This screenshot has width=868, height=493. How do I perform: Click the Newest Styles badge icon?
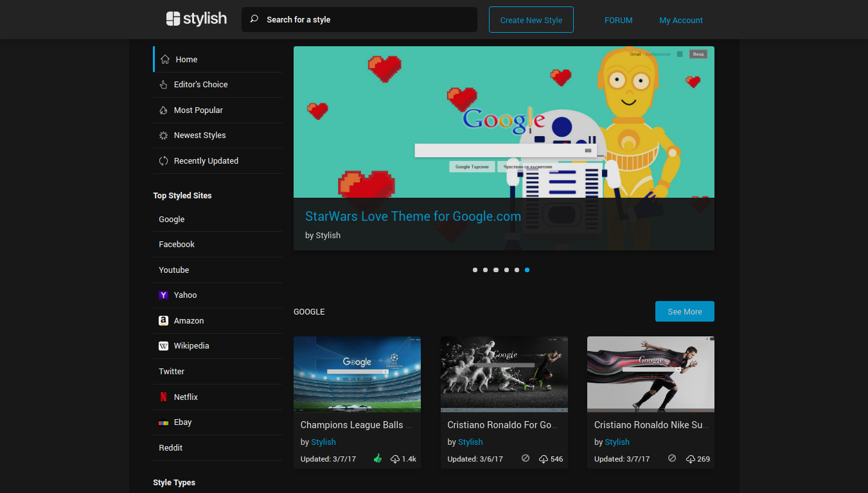tap(163, 135)
